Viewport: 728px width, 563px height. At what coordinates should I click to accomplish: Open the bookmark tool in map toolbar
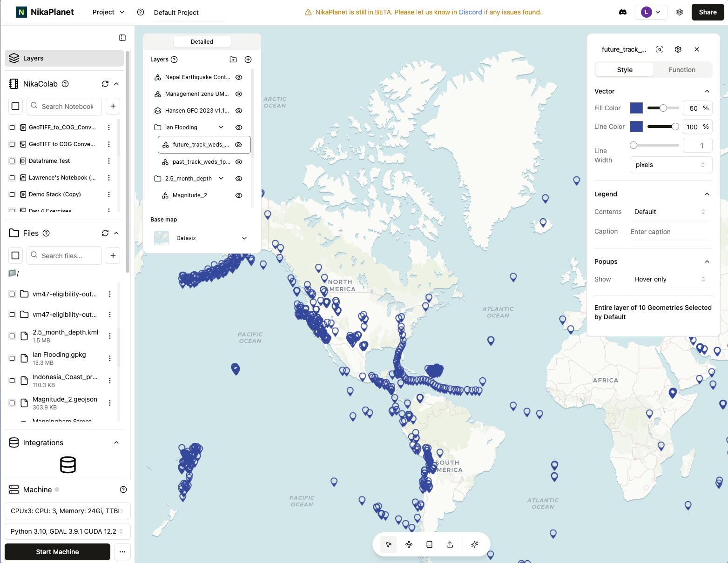[430, 544]
